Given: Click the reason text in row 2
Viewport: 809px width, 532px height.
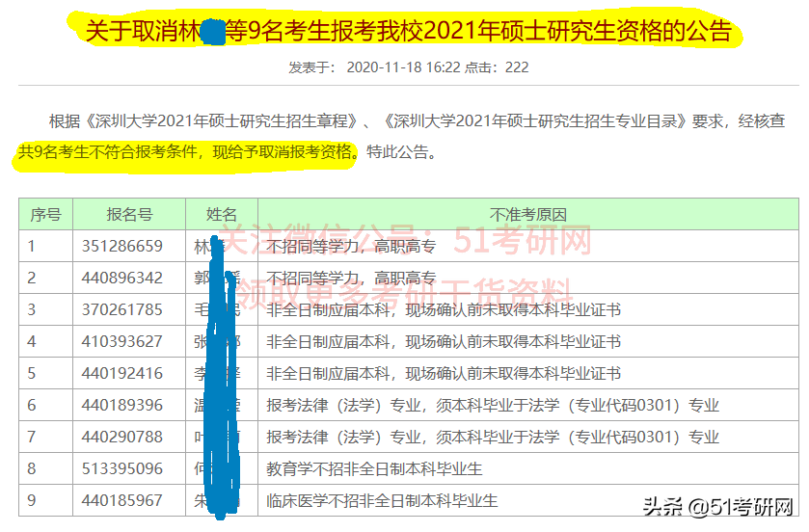Looking at the screenshot, I should (x=351, y=279).
